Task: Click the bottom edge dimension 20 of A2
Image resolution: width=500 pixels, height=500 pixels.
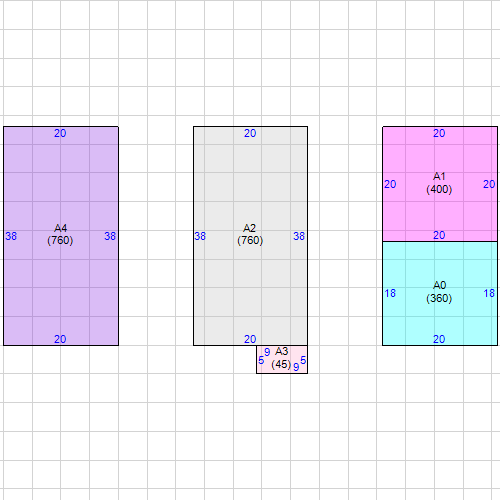Action: click(x=250, y=339)
